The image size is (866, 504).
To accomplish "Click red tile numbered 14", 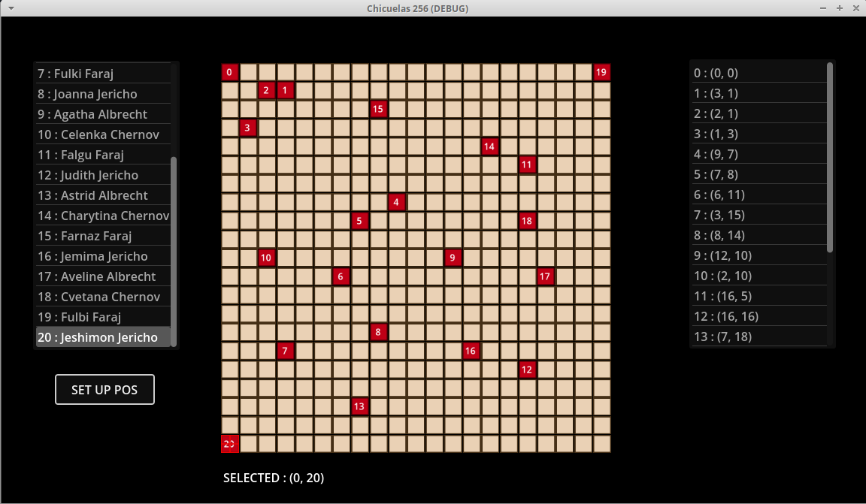I will [x=489, y=146].
